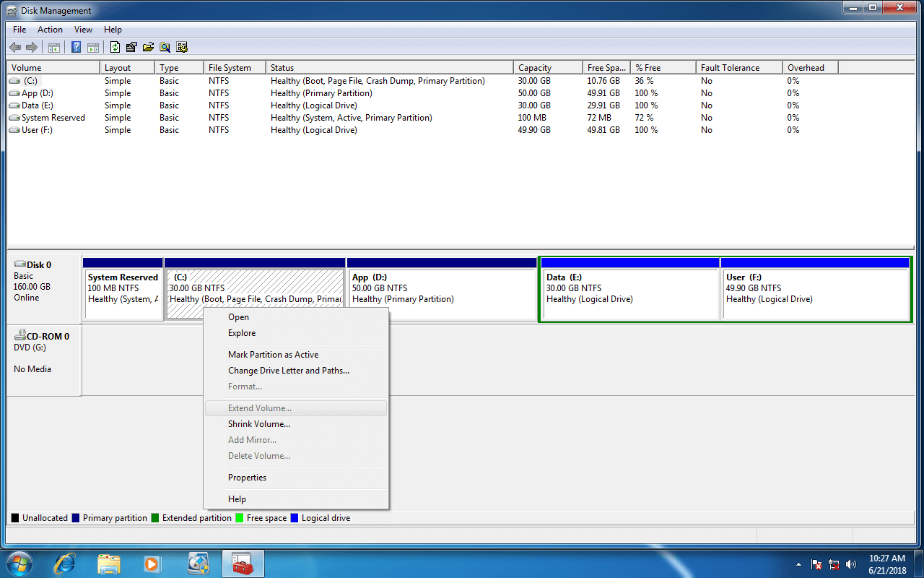924x578 pixels.
Task: Toggle the action pane toolbar button
Action: point(93,48)
